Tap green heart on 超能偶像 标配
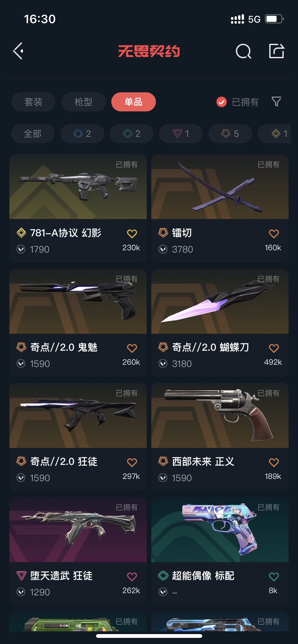 click(x=274, y=576)
